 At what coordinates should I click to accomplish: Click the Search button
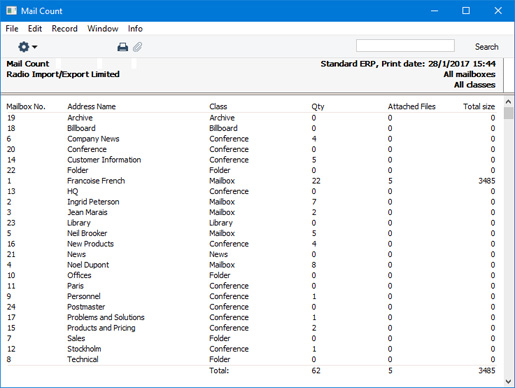pos(486,47)
